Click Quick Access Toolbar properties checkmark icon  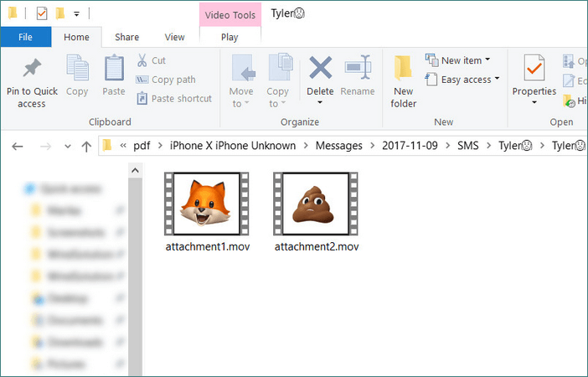click(42, 13)
